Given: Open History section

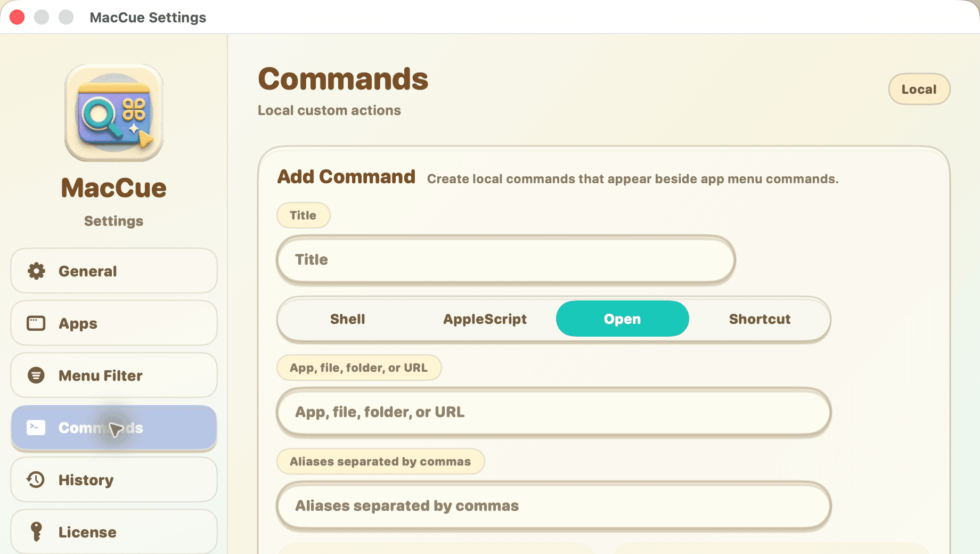Looking at the screenshot, I should [x=114, y=479].
